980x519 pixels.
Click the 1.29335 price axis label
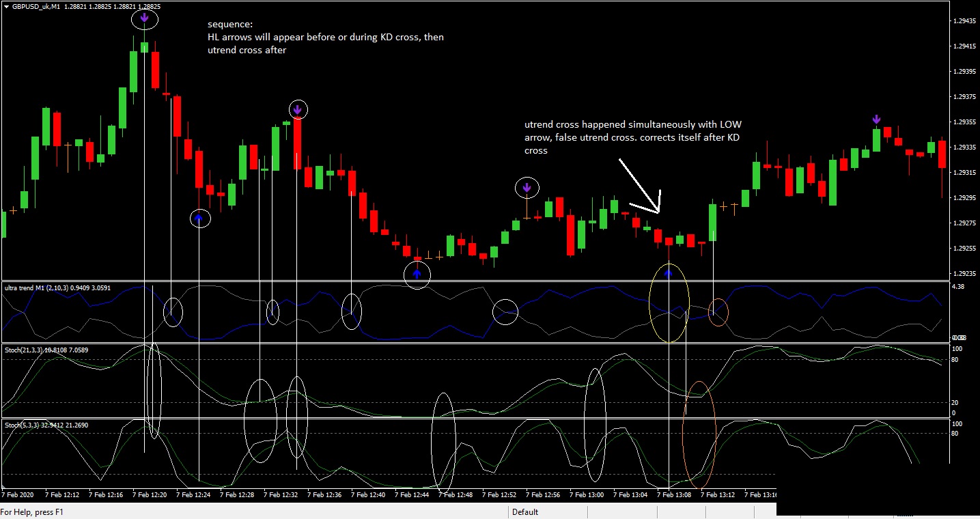pos(964,148)
